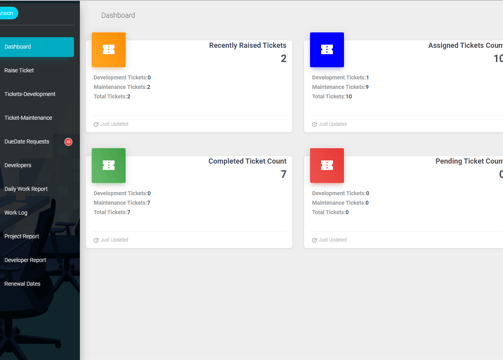Click Just Updated text in Completed Ticket card
503x360 pixels.
pyautogui.click(x=114, y=240)
